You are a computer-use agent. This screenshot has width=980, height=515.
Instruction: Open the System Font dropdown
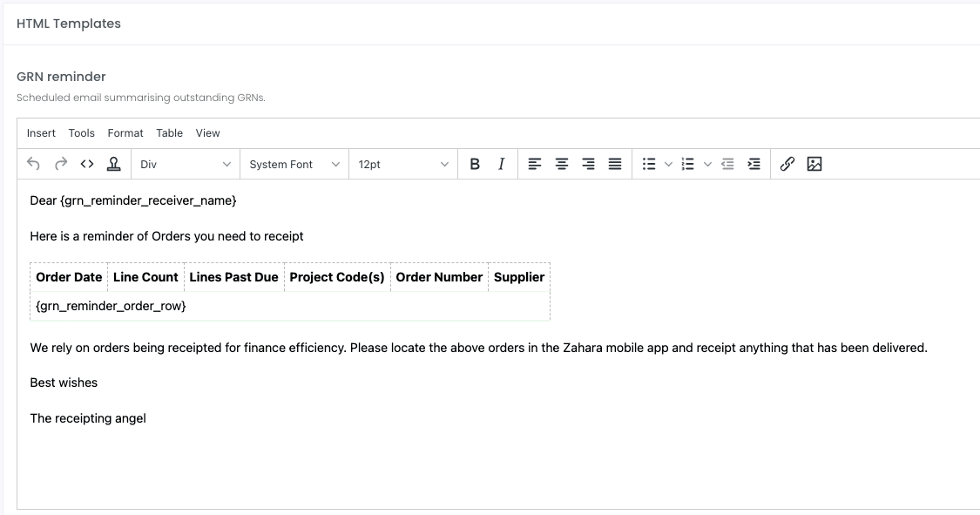click(x=294, y=165)
